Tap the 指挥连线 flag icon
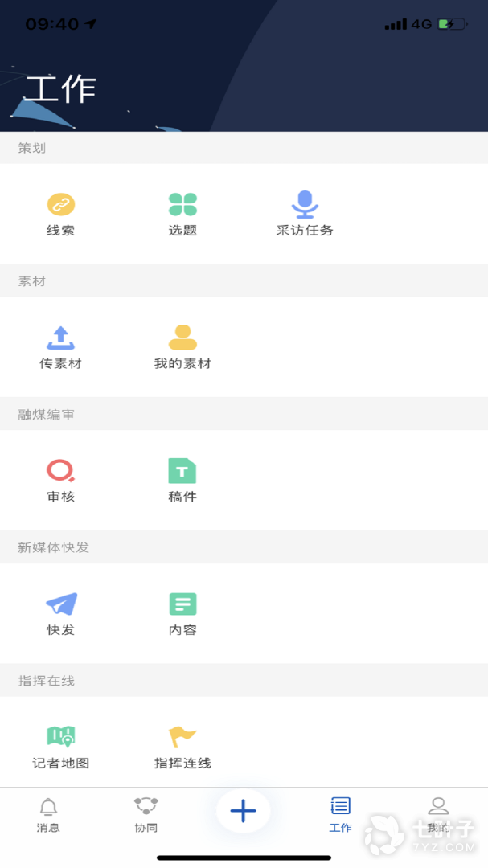Viewport: 488px width, 868px height. pyautogui.click(x=182, y=737)
